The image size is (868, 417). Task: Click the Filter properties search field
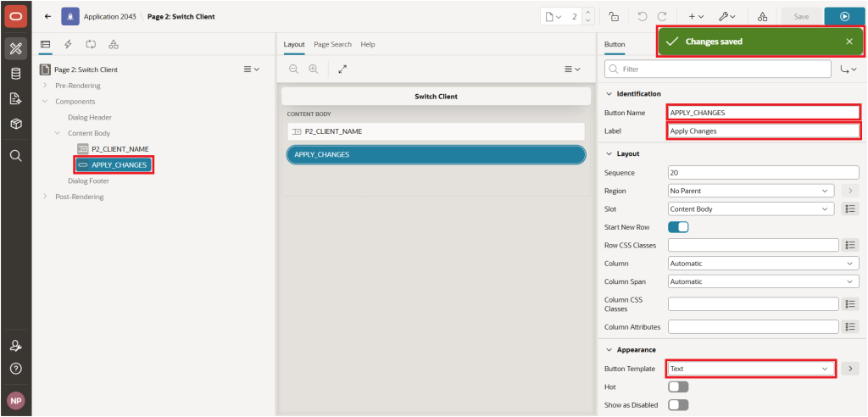click(x=718, y=69)
